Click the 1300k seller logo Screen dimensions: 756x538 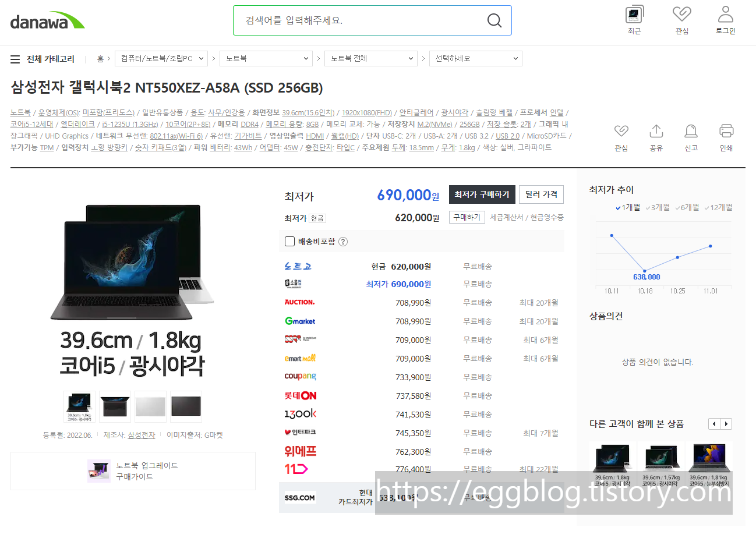[x=300, y=414]
